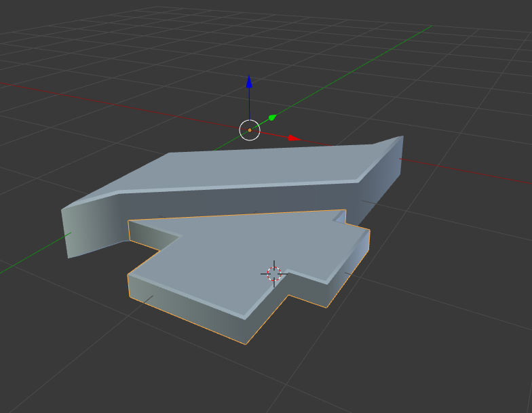Image resolution: width=532 pixels, height=413 pixels.
Task: Click the red-white 3D cursor crosshair
Action: pyautogui.click(x=274, y=273)
